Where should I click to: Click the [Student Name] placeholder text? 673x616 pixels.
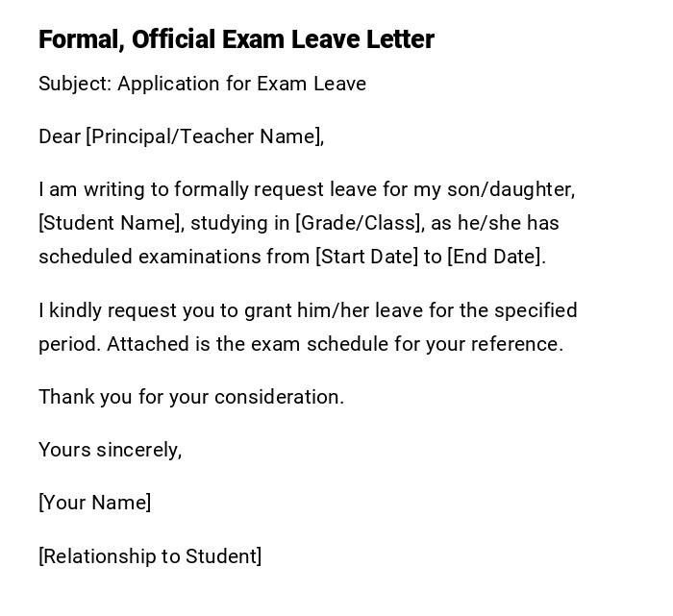110,223
